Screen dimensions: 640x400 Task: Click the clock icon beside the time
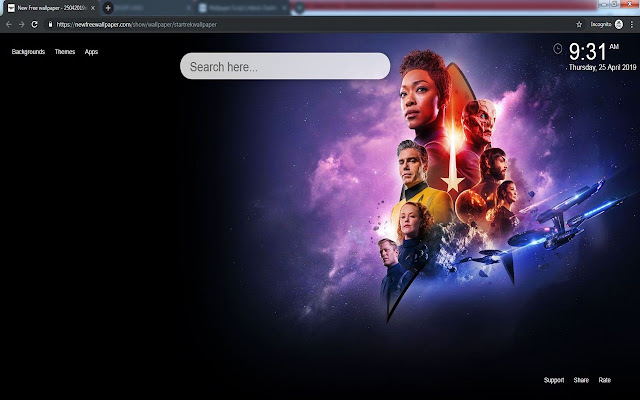[558, 49]
